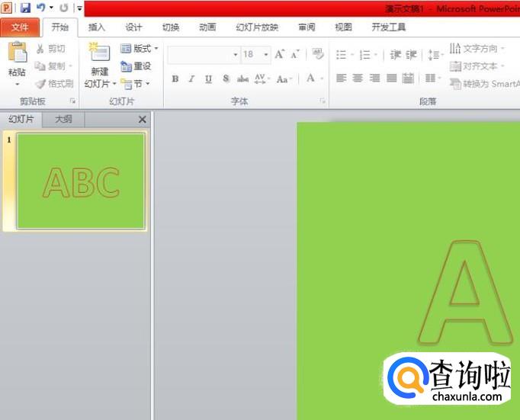This screenshot has width=520, height=420.
Task: Open change case Aa menu
Action: coord(284,79)
